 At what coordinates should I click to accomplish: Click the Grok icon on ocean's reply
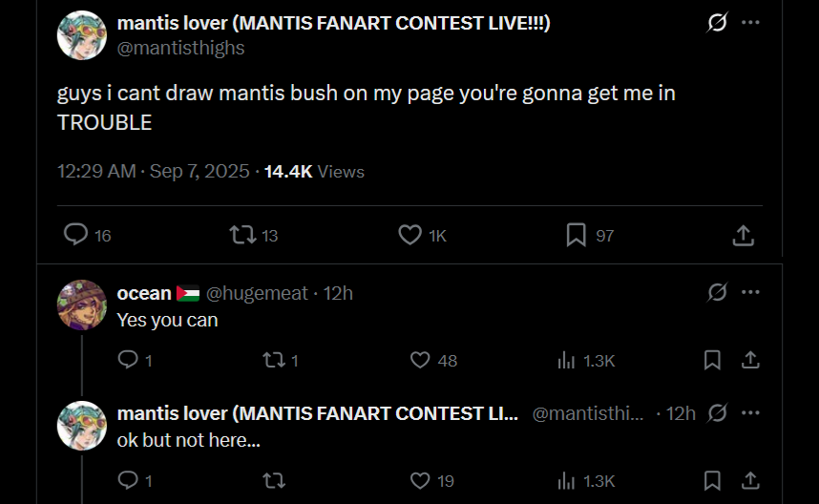coord(717,292)
